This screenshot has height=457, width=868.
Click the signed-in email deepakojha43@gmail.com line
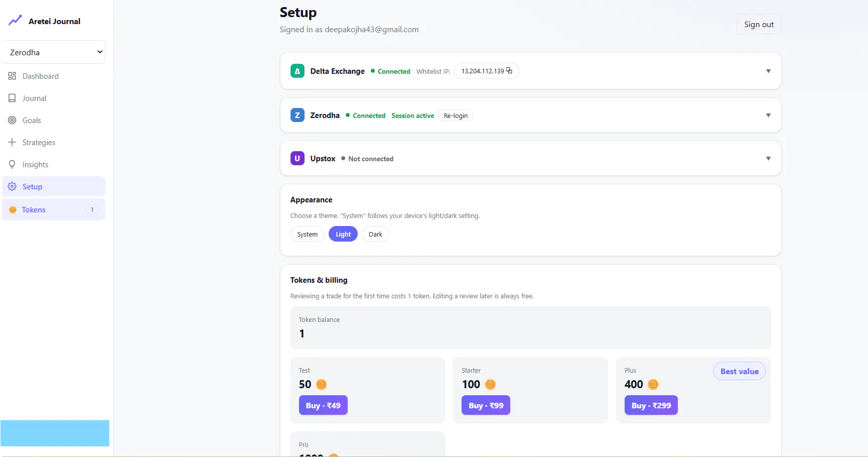point(349,30)
